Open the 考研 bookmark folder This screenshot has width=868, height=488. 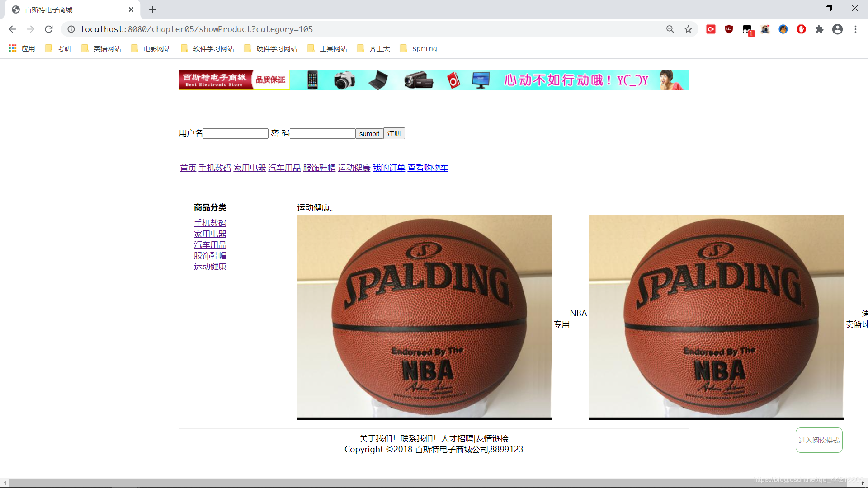[x=58, y=48]
